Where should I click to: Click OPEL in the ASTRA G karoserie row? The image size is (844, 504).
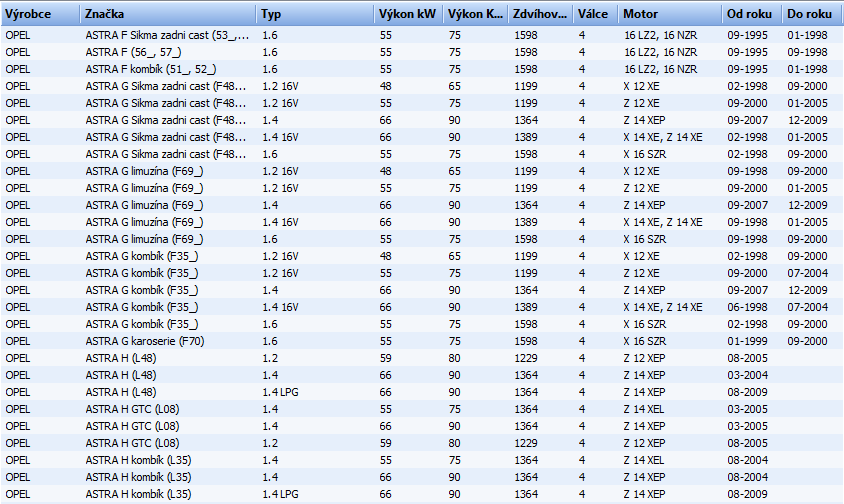click(x=18, y=341)
